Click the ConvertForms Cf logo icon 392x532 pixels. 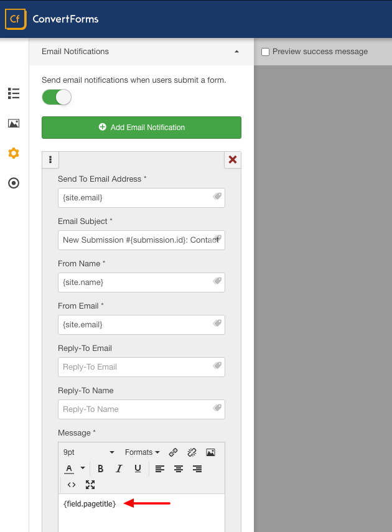click(16, 19)
